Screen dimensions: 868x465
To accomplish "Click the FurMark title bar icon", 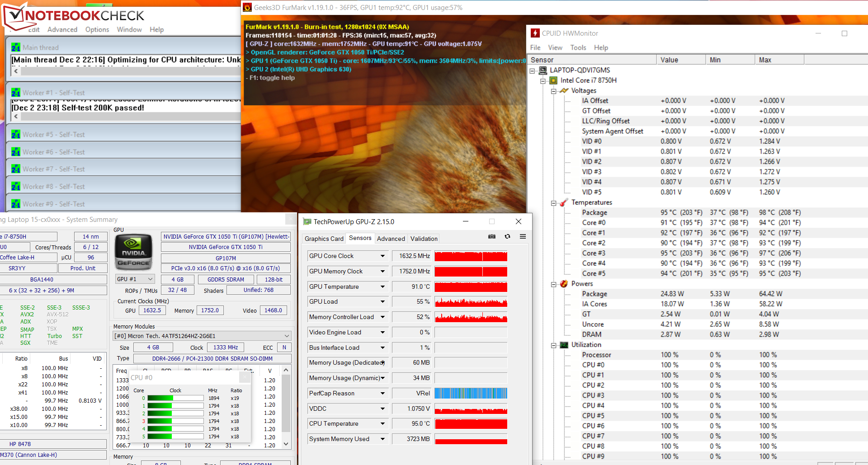I will pos(247,7).
